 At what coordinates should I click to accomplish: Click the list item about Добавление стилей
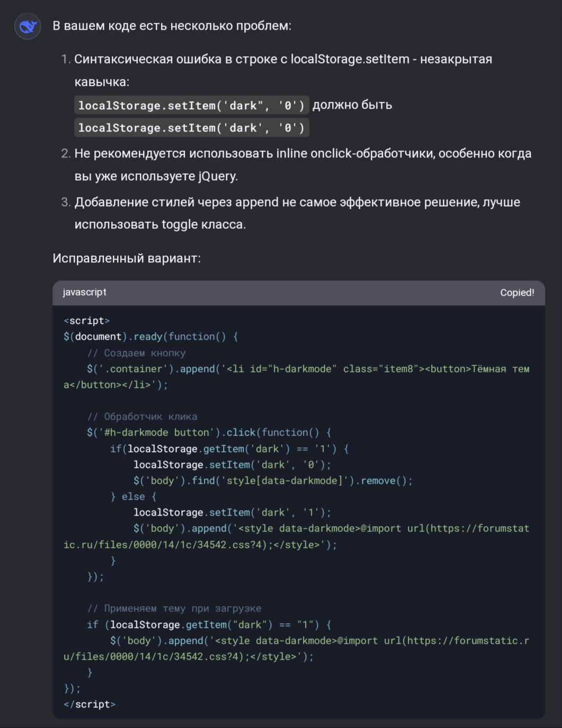click(x=297, y=202)
